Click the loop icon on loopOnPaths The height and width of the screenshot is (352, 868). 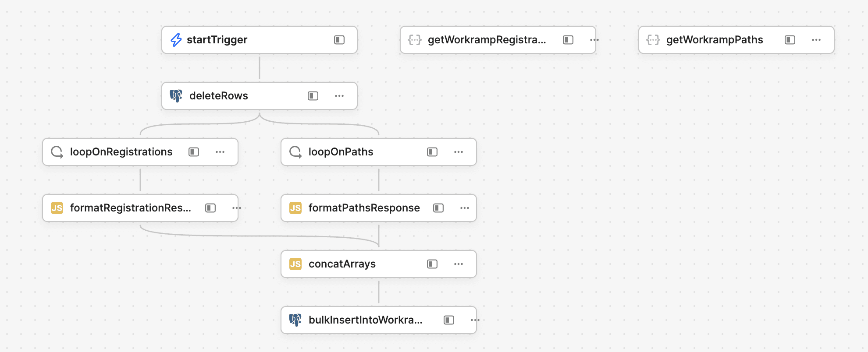(x=295, y=152)
